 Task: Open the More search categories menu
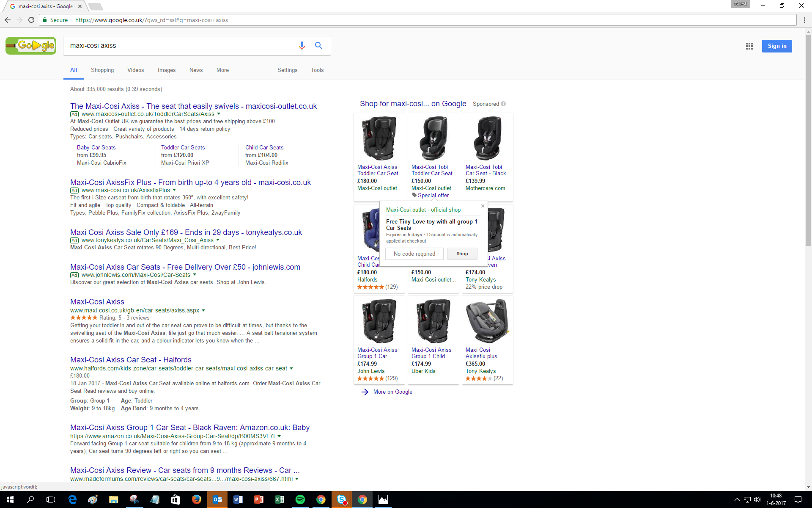tap(223, 70)
